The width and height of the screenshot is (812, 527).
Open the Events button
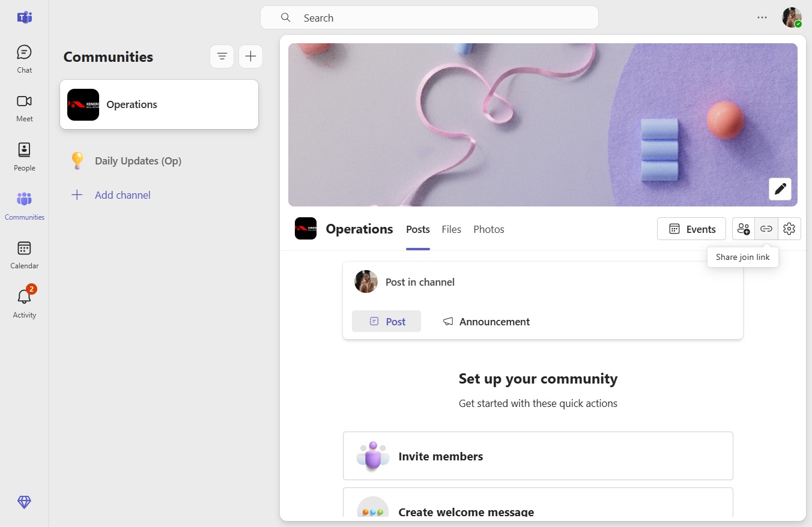tap(691, 229)
